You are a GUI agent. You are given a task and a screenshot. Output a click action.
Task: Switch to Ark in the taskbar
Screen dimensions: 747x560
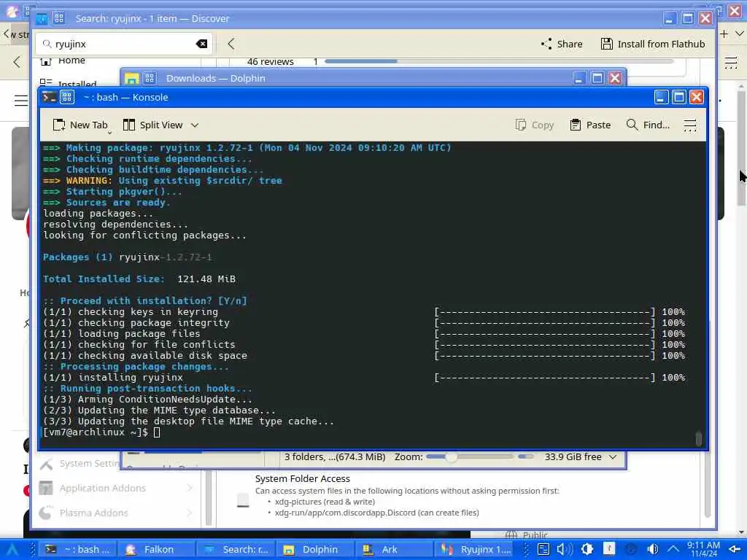pyautogui.click(x=393, y=550)
